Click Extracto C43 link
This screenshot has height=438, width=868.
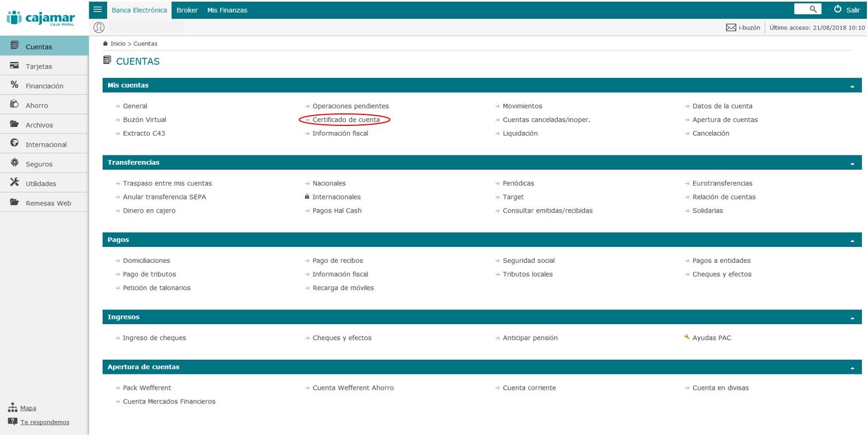point(144,133)
